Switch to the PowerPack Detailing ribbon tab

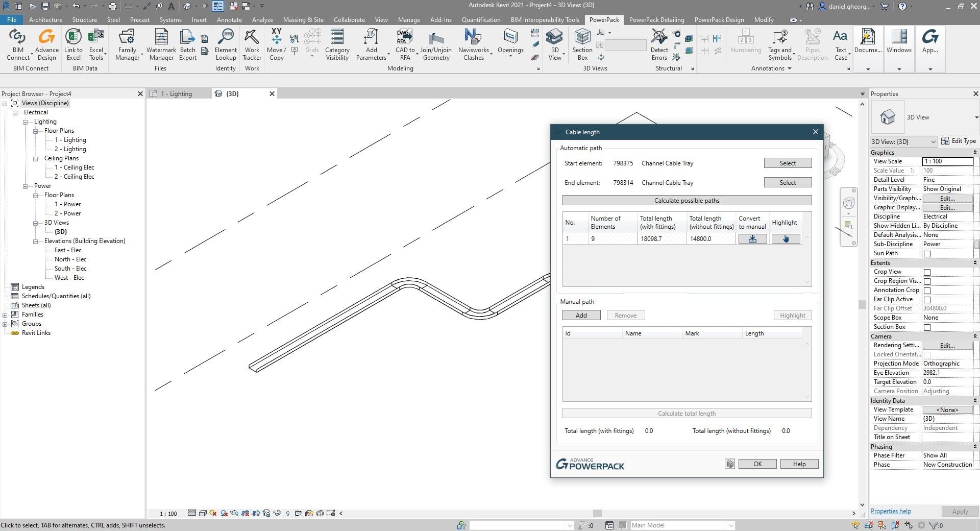657,19
